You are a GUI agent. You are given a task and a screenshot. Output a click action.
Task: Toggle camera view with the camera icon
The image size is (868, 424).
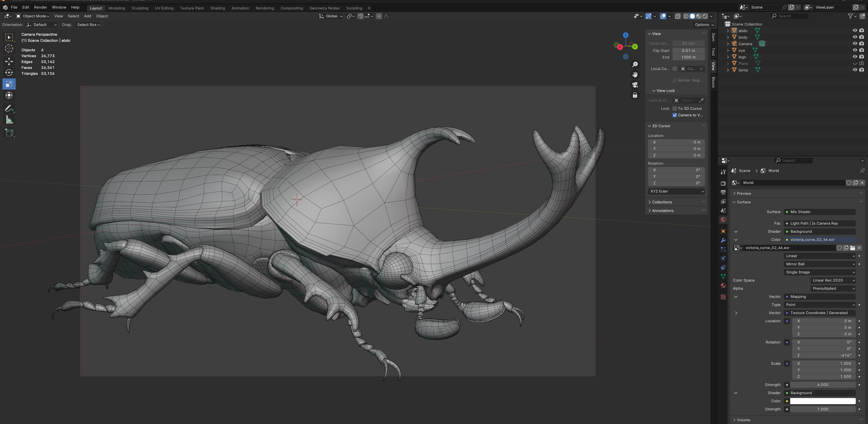coord(635,85)
